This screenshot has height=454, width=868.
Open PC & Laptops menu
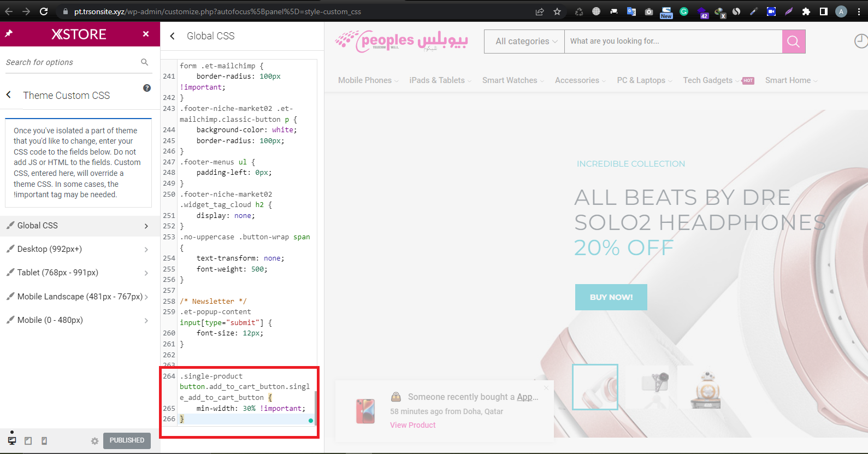pos(645,80)
